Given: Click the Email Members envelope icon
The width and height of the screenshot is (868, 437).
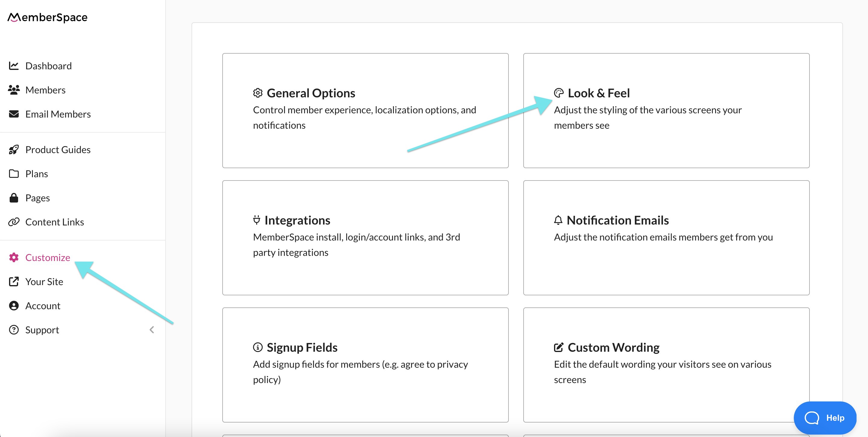Looking at the screenshot, I should coord(14,114).
